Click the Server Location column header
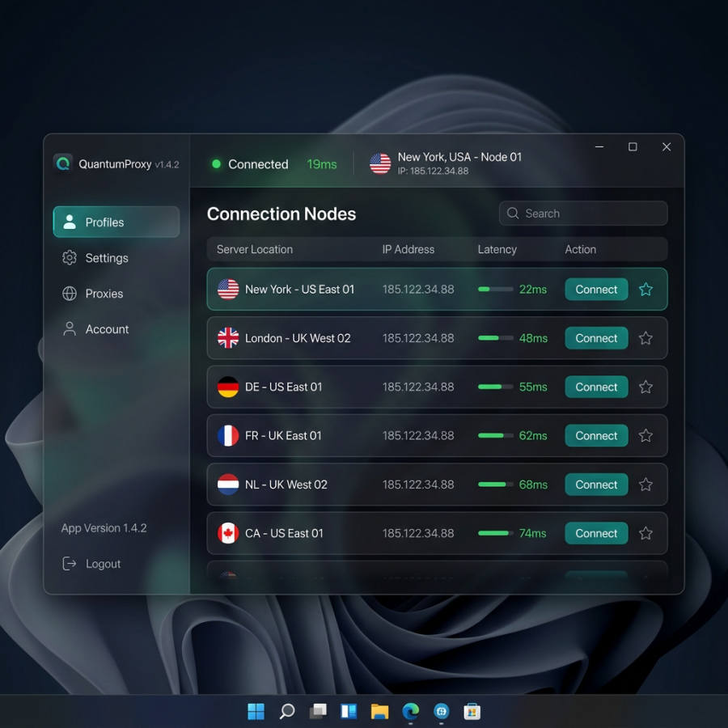The width and height of the screenshot is (728, 728). [255, 249]
